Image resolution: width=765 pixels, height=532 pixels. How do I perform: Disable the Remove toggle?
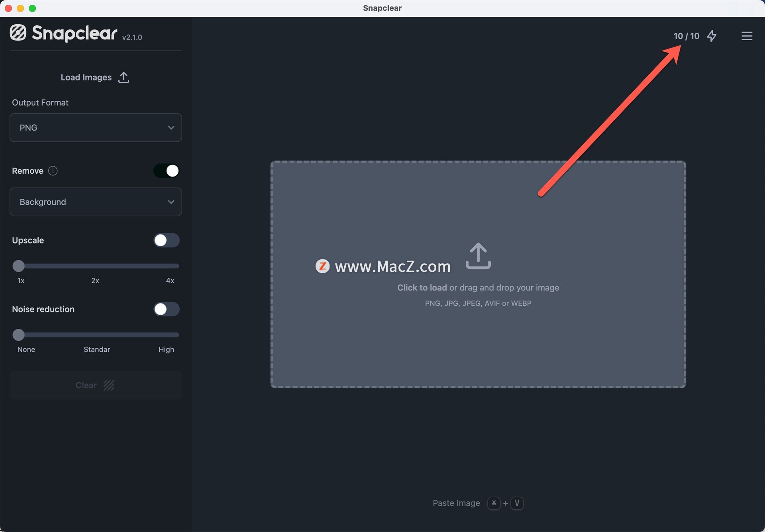coord(167,171)
